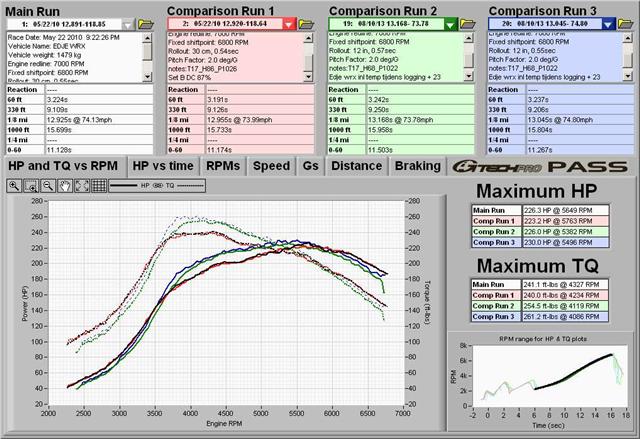Image resolution: width=640 pixels, height=439 pixels.
Task: Expand the Comparison Run 3 blue dropdown arrow
Action: (608, 24)
